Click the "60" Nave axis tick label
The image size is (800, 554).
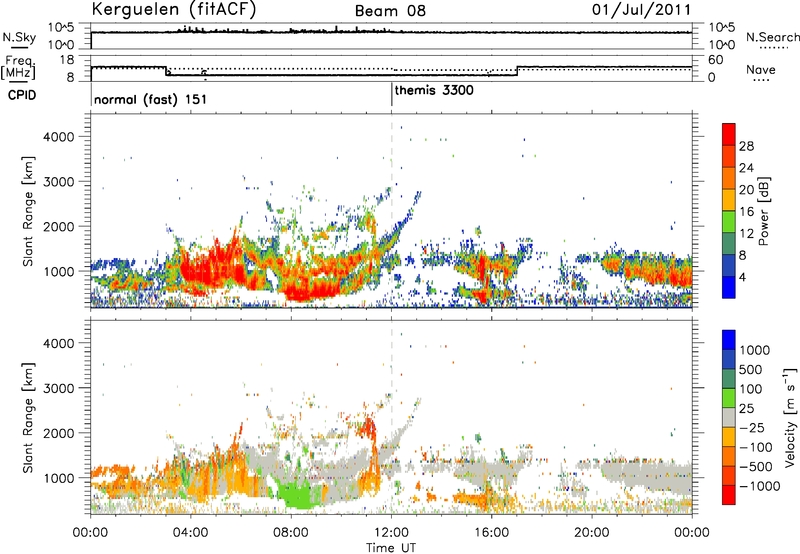coord(716,60)
